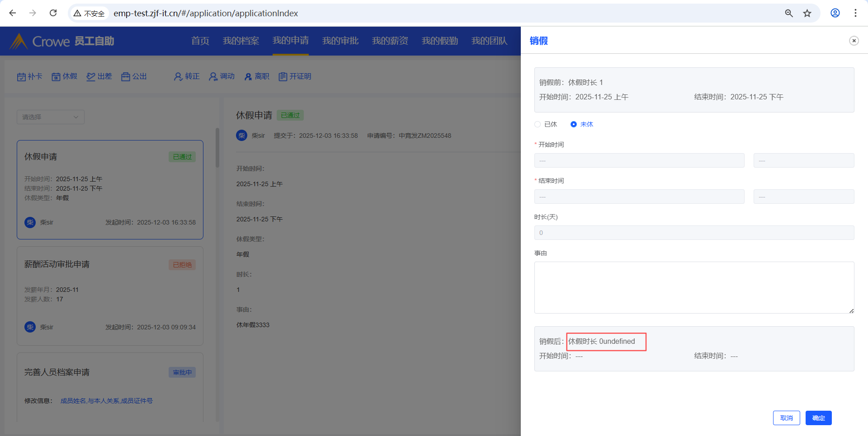Screen dimensions: 868x436
Task: Go to the 首页 tab
Action: 200,41
